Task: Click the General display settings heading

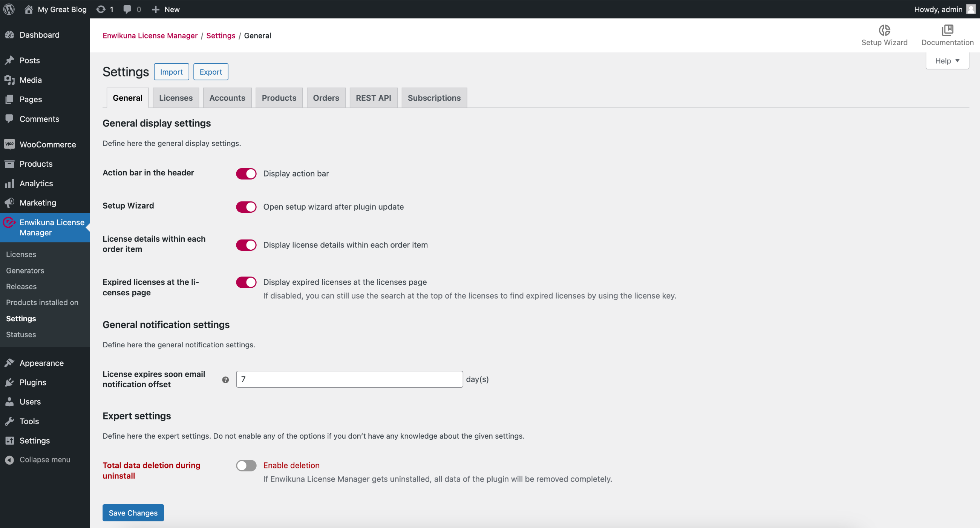Action: (x=157, y=123)
